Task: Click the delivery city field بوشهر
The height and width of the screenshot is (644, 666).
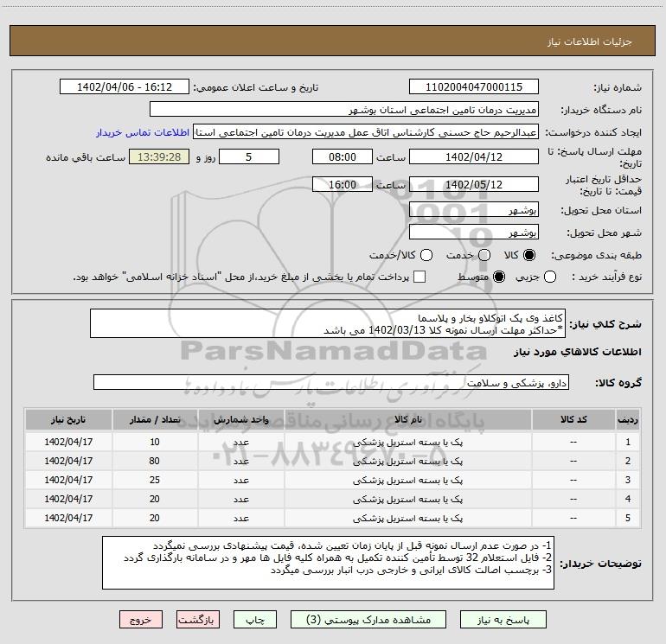Action: coord(474,233)
